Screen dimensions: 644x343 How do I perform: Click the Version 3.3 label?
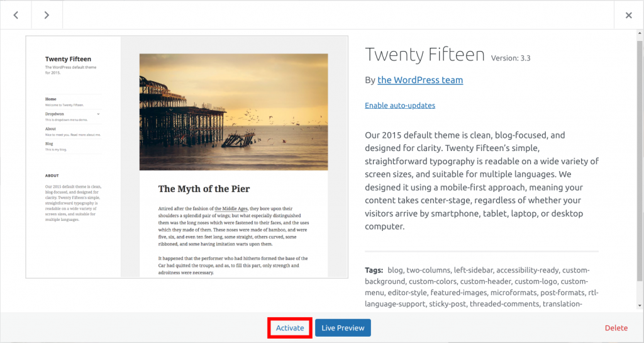[x=511, y=57]
